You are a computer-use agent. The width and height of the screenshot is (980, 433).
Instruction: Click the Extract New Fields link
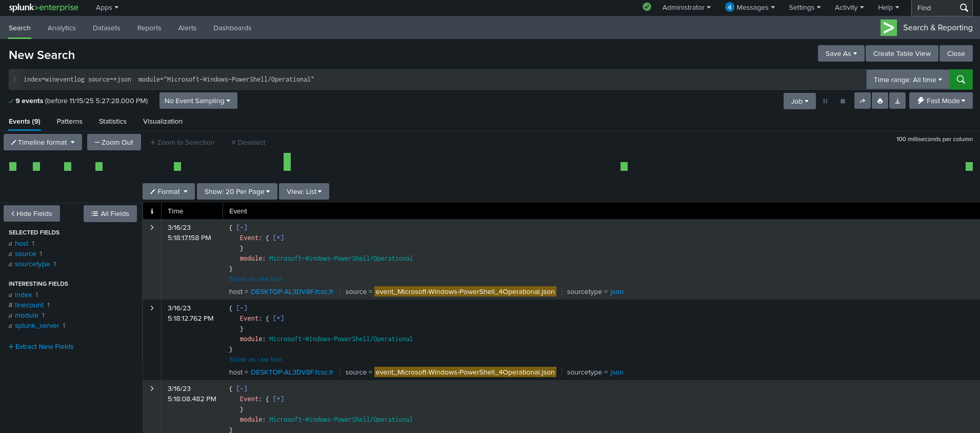[x=42, y=347]
